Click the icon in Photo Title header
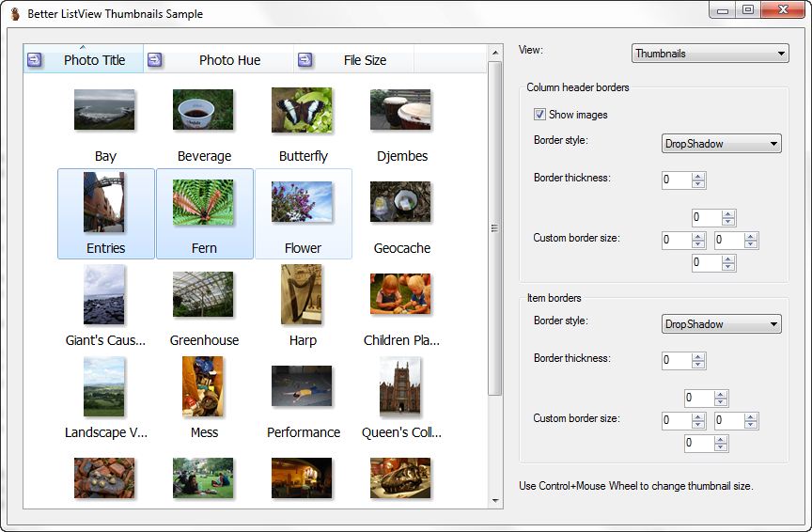The image size is (812, 532). [x=35, y=60]
